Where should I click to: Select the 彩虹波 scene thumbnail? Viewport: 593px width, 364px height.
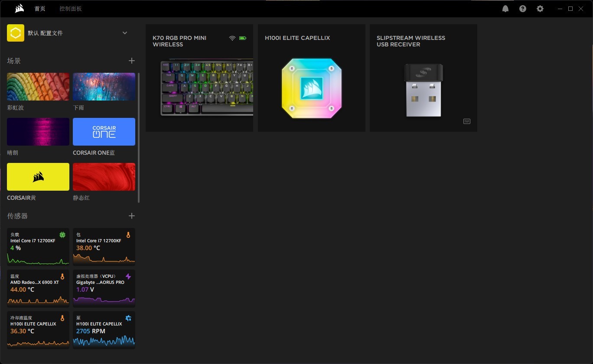(38, 87)
